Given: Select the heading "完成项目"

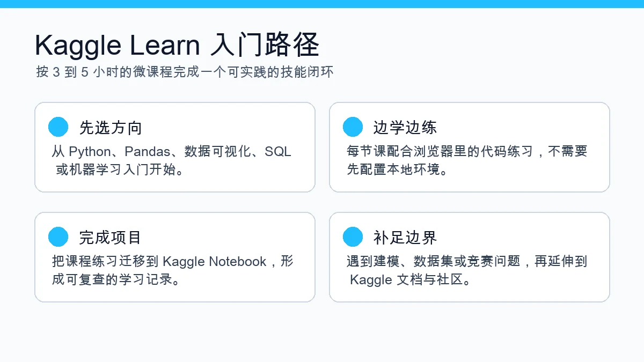Looking at the screenshot, I should pos(111,238).
